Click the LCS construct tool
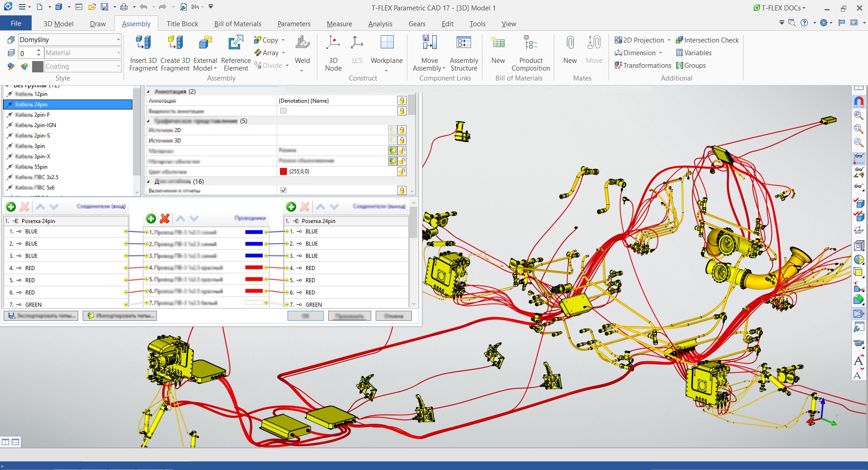The width and height of the screenshot is (868, 470). click(x=357, y=50)
